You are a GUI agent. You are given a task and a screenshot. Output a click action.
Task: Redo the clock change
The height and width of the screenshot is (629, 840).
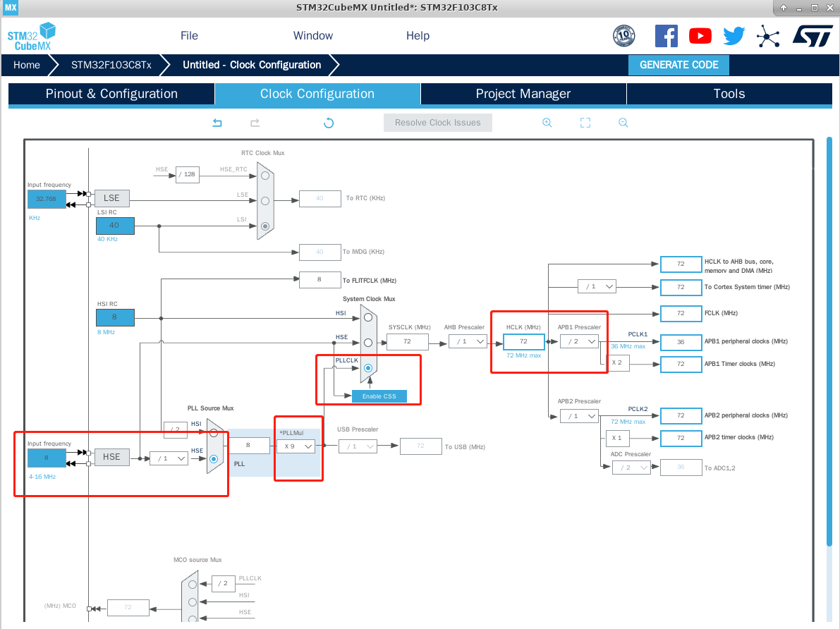pos(255,123)
